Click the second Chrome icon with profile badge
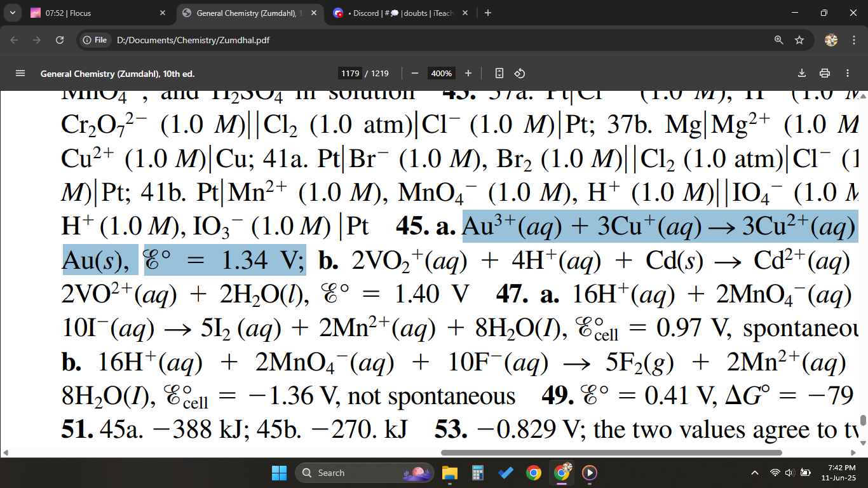This screenshot has width=868, height=488. point(562,473)
